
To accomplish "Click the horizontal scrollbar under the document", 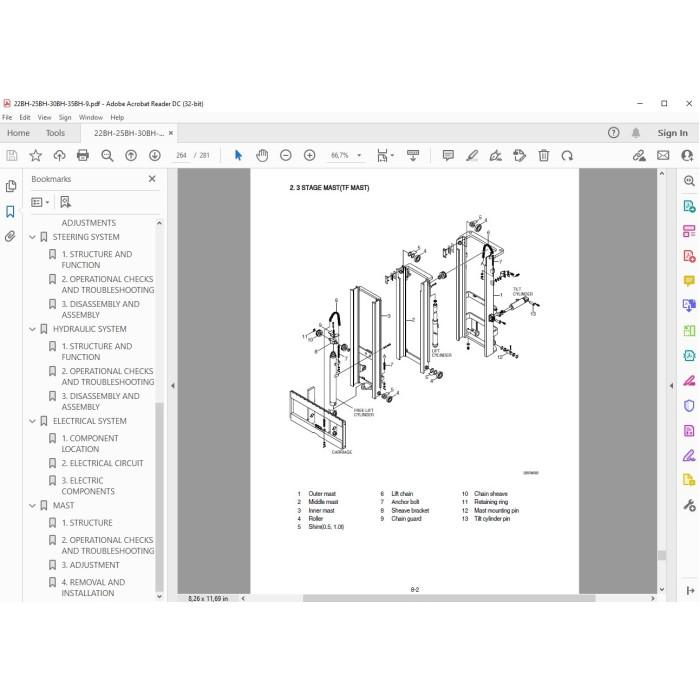I will pyautogui.click(x=448, y=598).
